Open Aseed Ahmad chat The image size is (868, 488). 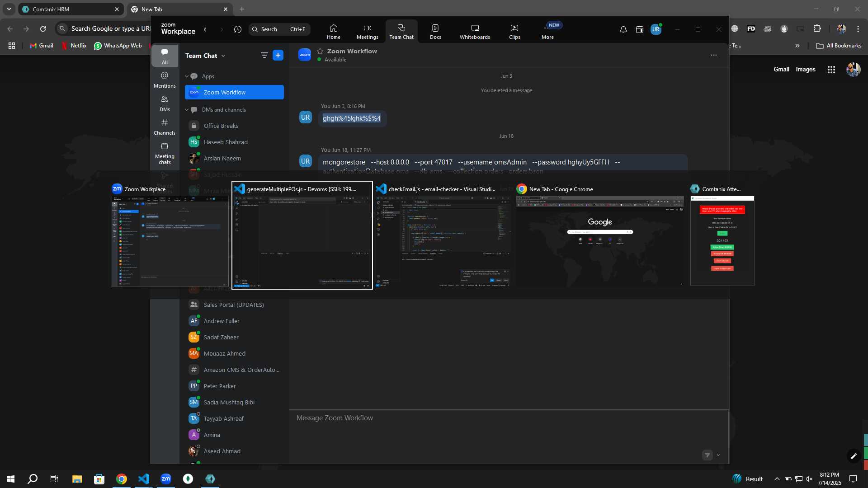click(234, 451)
